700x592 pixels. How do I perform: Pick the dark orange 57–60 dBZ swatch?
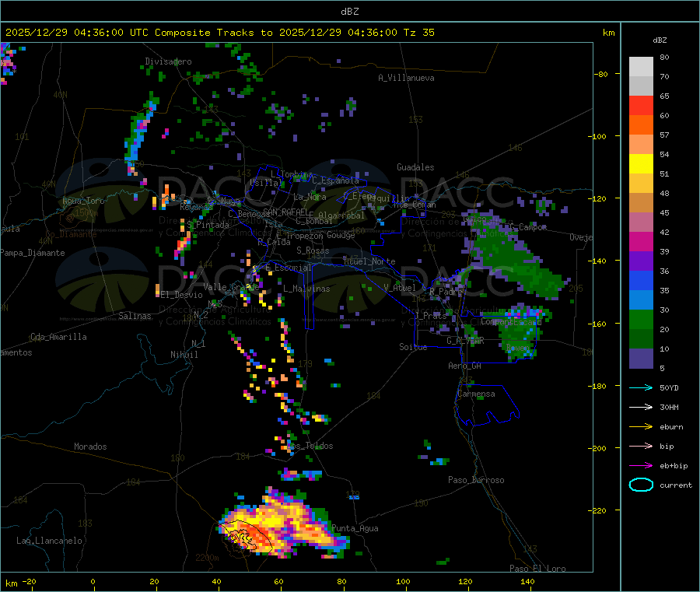[x=641, y=125]
